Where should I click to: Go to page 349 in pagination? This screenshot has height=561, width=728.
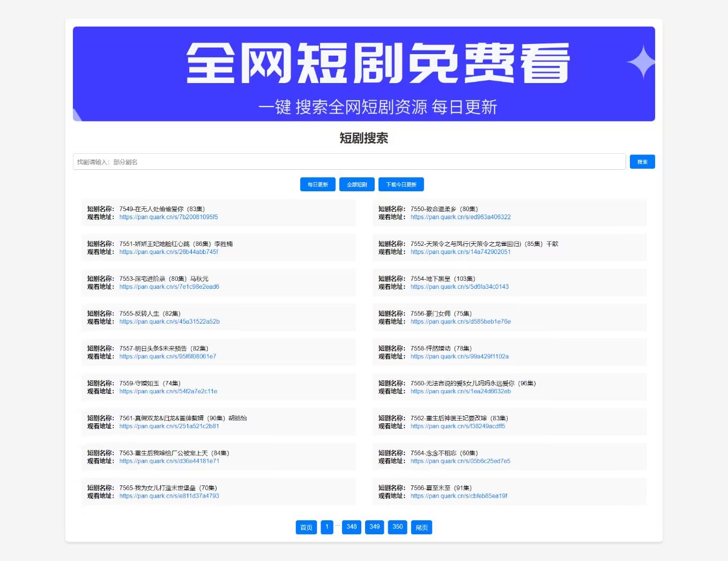click(x=374, y=527)
